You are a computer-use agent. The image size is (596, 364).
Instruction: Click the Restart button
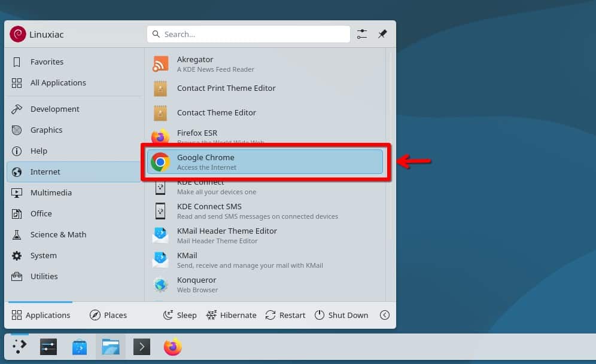(285, 315)
